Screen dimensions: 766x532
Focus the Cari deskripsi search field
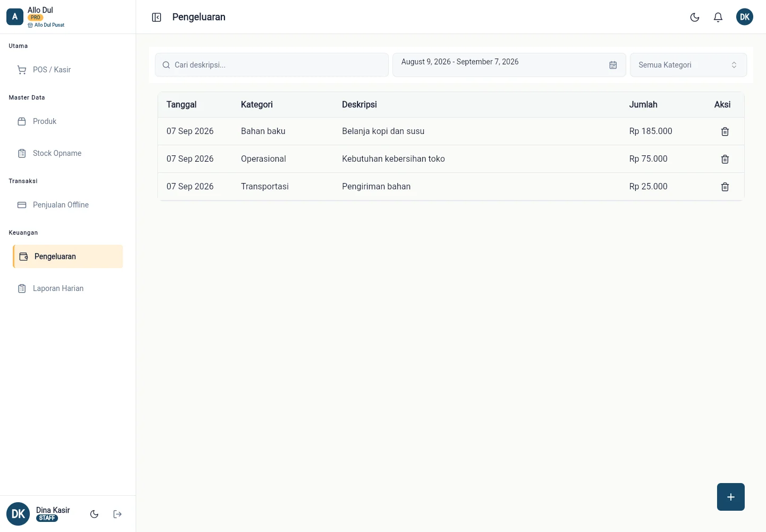tap(272, 65)
